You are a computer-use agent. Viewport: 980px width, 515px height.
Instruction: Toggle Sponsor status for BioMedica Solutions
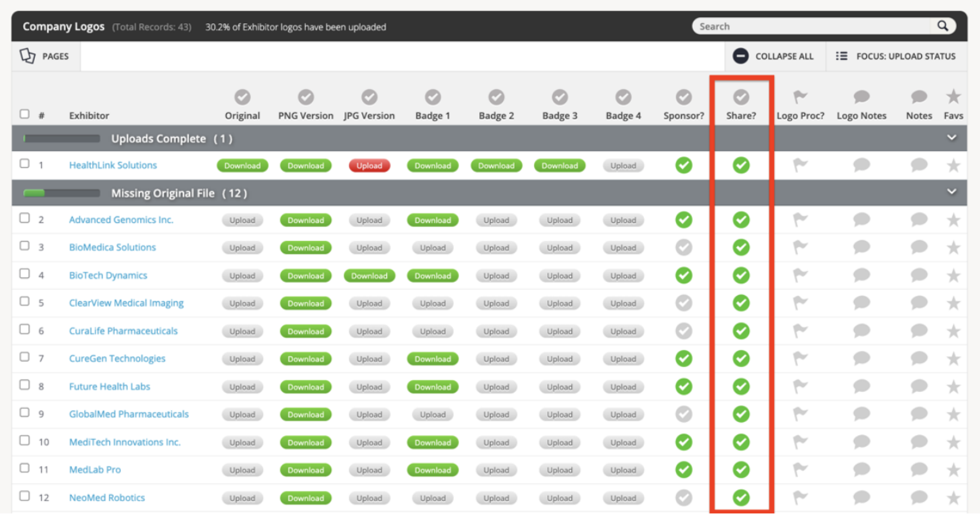[684, 247]
